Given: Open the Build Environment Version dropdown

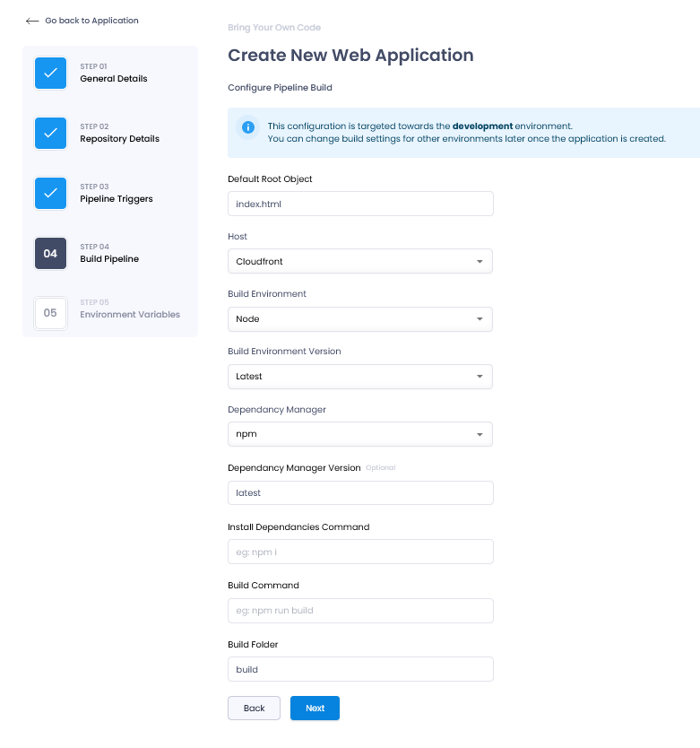Looking at the screenshot, I should [360, 377].
